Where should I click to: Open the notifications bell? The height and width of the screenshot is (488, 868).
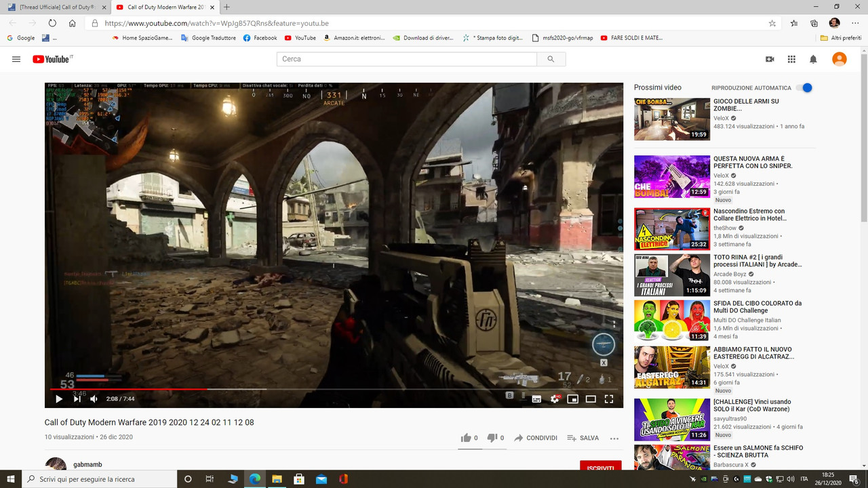point(813,59)
